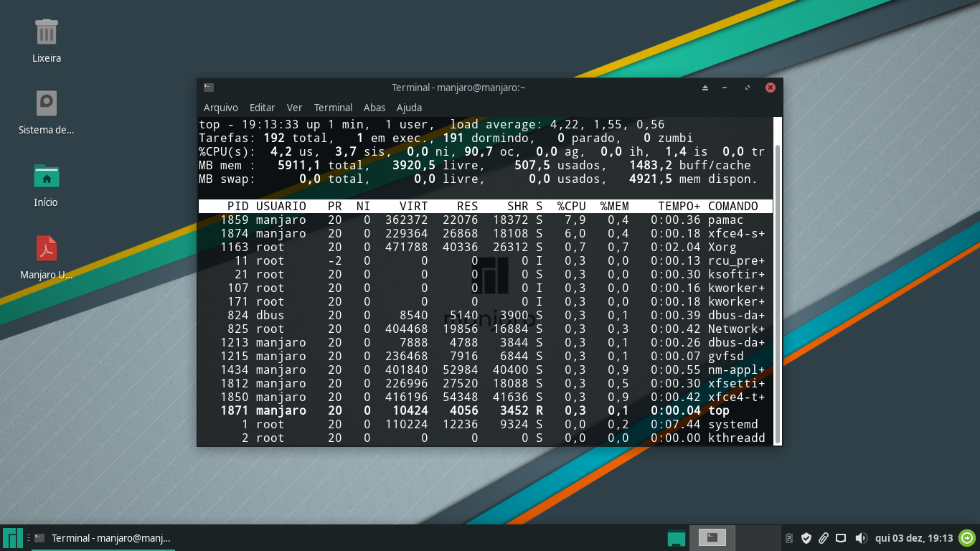This screenshot has width=980, height=551.
Task: Switch to empty workspace 2 in the pager
Action: click(x=758, y=537)
